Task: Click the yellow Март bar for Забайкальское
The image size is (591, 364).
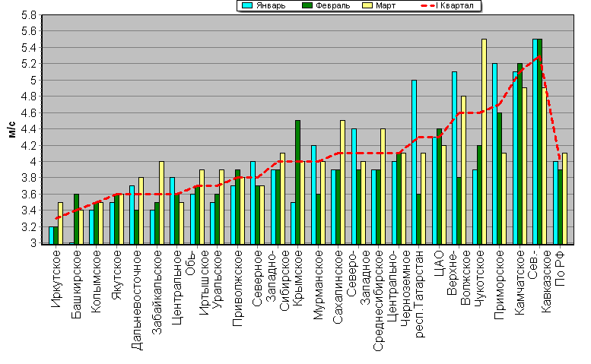Action: (x=162, y=202)
